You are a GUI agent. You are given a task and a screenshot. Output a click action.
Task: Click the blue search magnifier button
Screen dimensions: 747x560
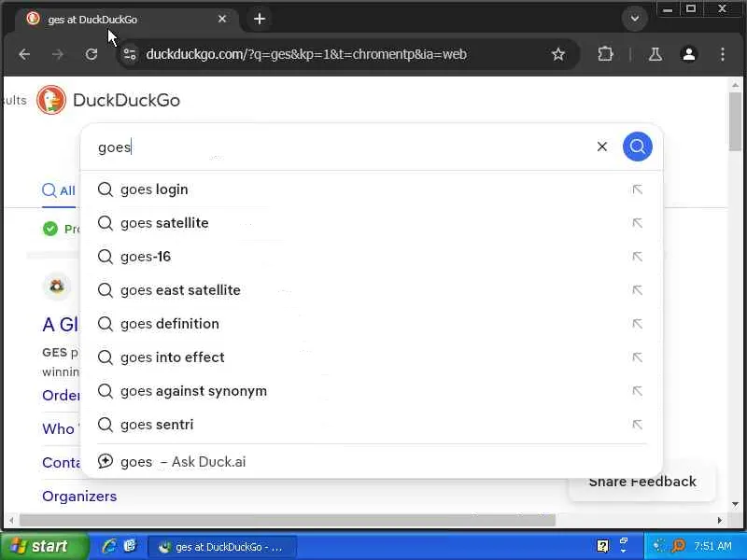click(x=637, y=147)
